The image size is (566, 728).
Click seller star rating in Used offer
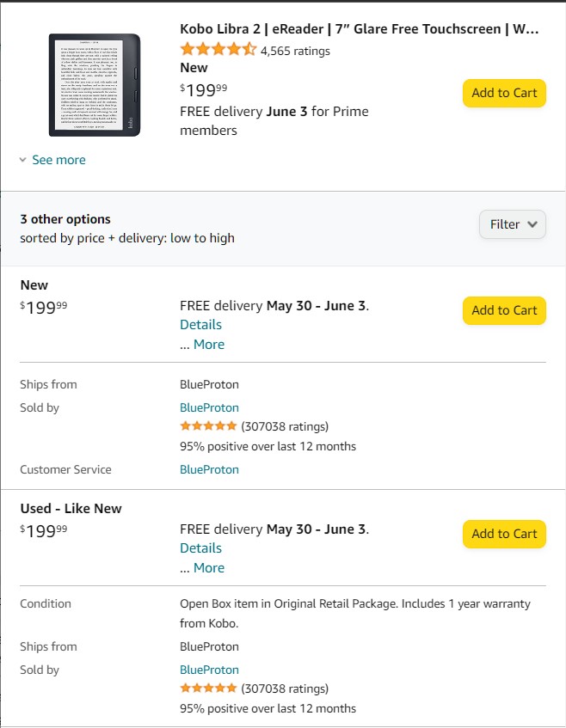208,688
